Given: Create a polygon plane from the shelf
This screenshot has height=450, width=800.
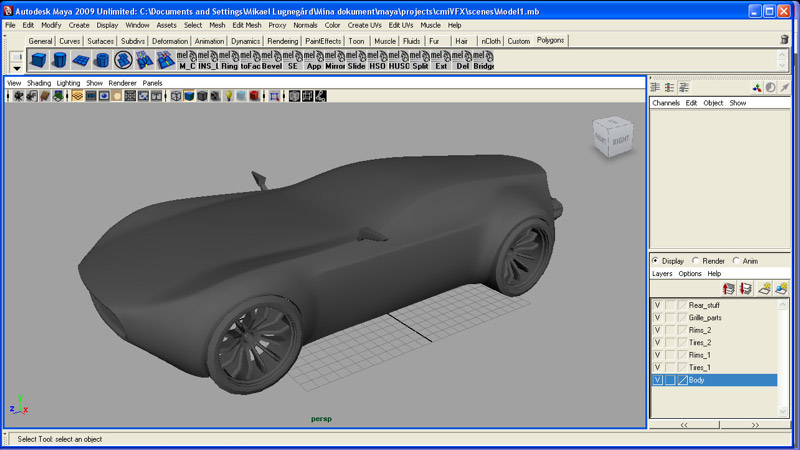Looking at the screenshot, I should pos(81,60).
